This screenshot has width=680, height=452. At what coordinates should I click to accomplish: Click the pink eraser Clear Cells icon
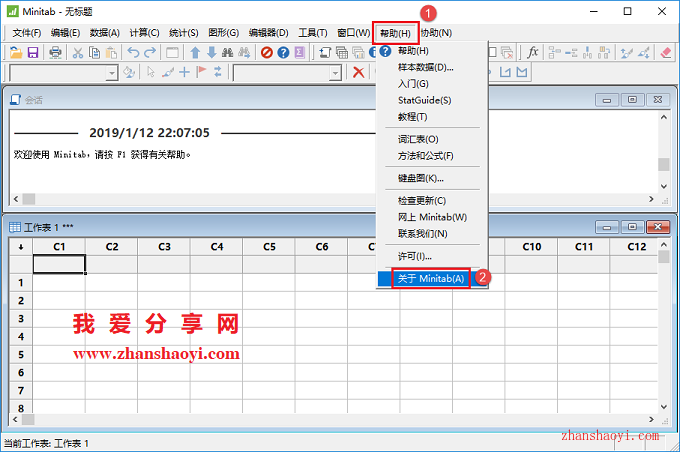click(666, 52)
